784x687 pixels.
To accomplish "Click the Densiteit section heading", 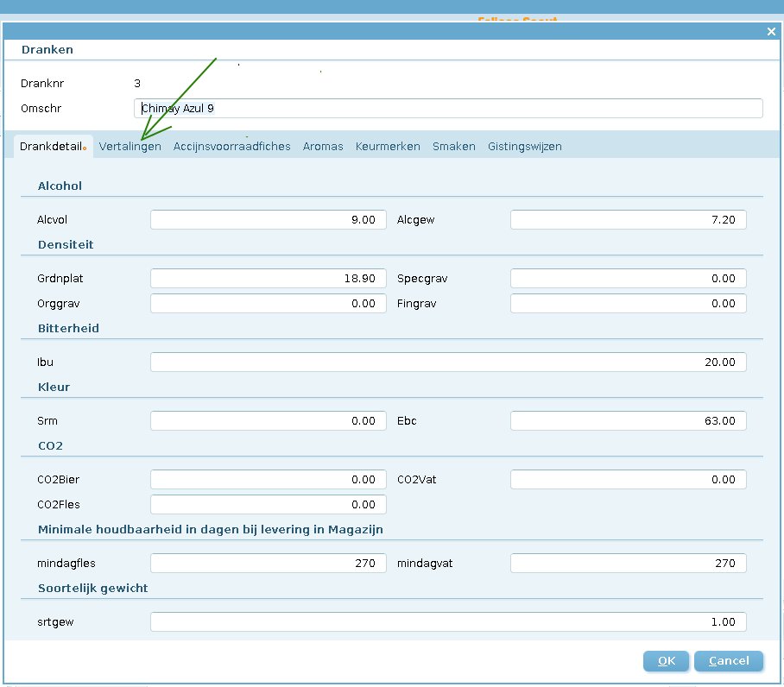I will [66, 245].
